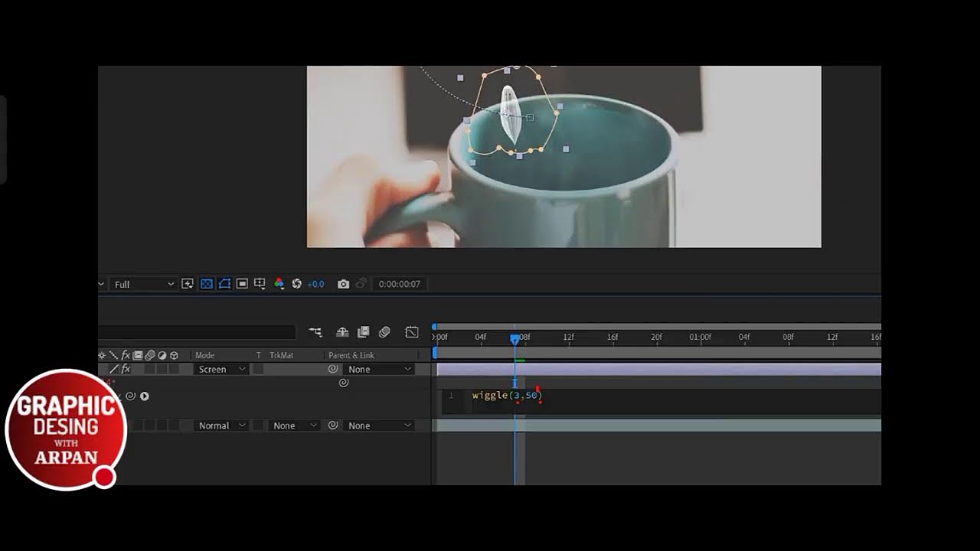Open the Graph Editor icon

[x=412, y=332]
